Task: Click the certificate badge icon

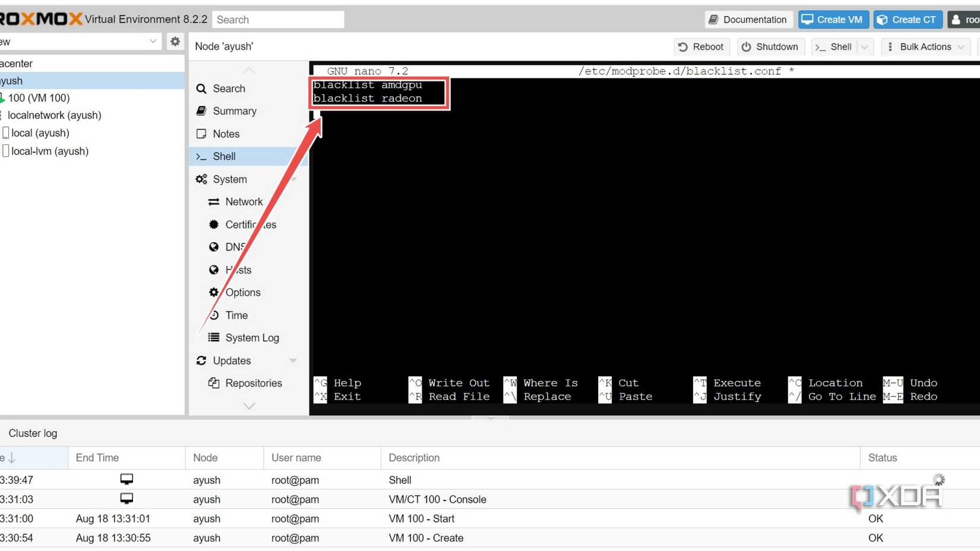Action: pyautogui.click(x=214, y=224)
